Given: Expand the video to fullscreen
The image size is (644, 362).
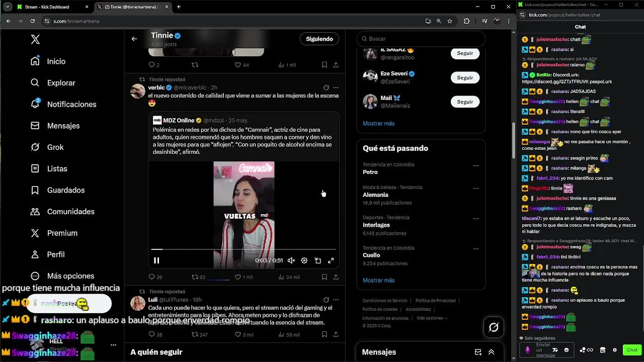Looking at the screenshot, I should point(331,260).
